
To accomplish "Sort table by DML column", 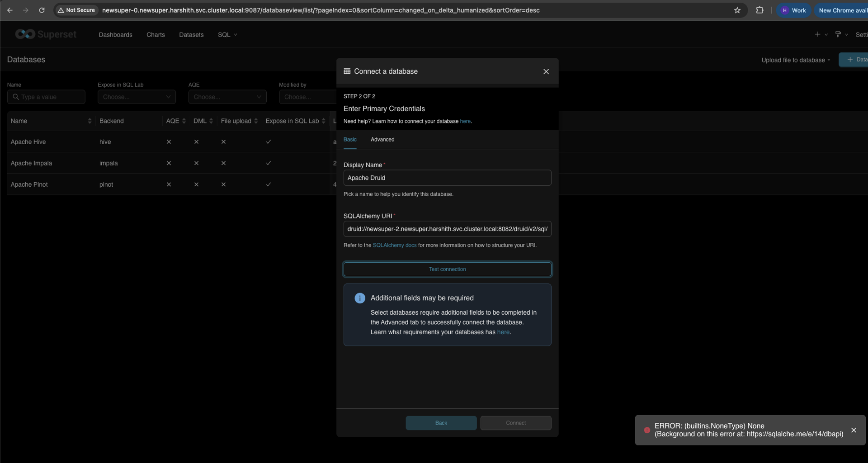I will pyautogui.click(x=211, y=121).
